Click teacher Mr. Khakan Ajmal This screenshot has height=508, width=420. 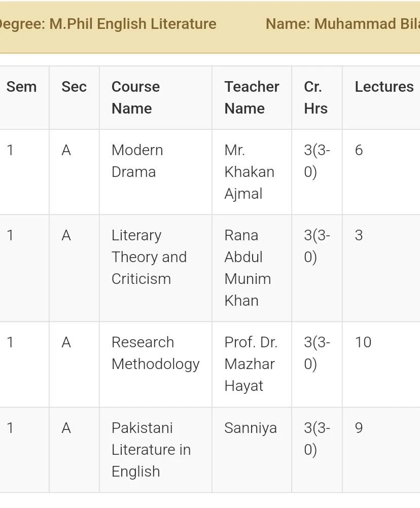click(x=249, y=172)
